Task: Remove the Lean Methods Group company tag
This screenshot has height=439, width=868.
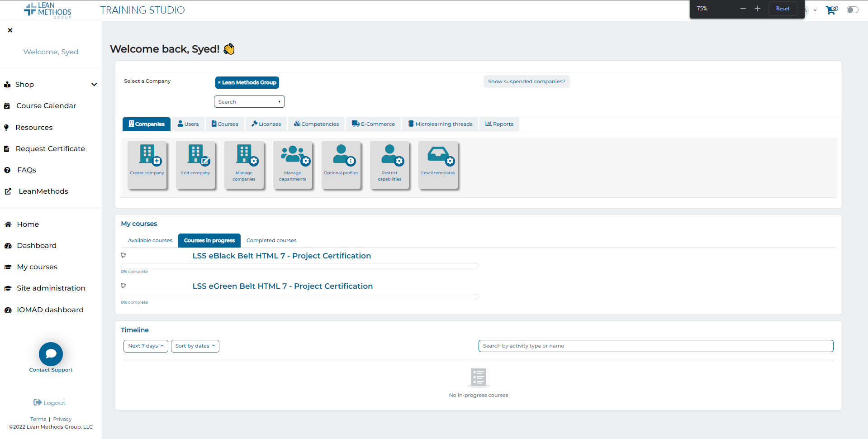Action: click(x=219, y=83)
